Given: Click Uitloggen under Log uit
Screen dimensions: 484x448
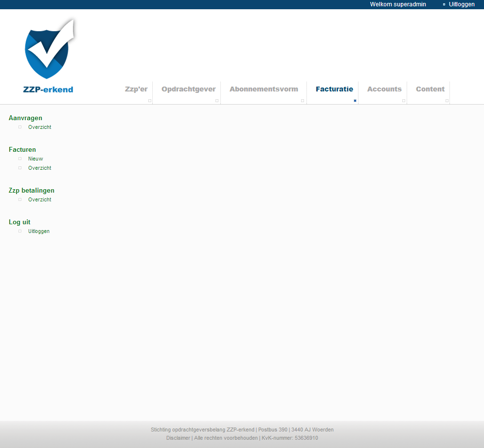Looking at the screenshot, I should point(39,231).
